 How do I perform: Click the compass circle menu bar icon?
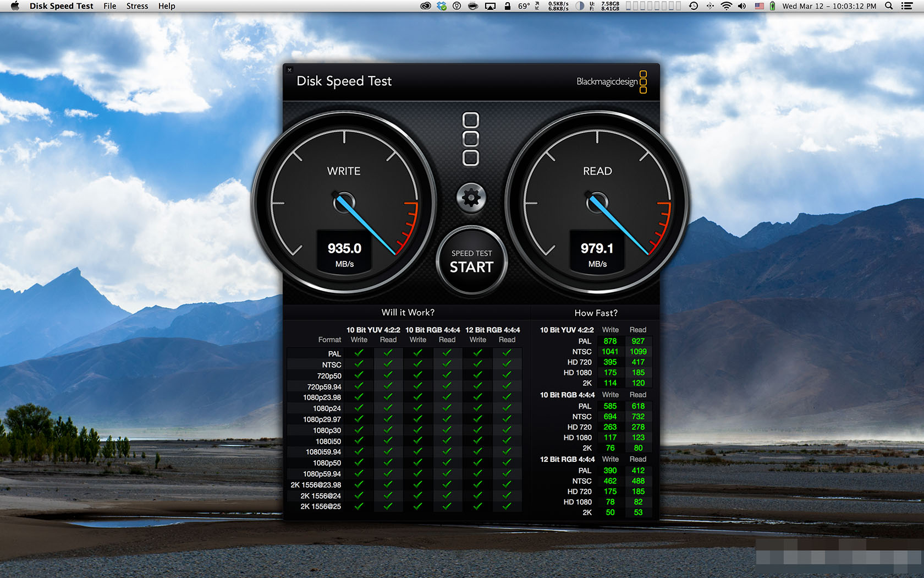pos(457,6)
